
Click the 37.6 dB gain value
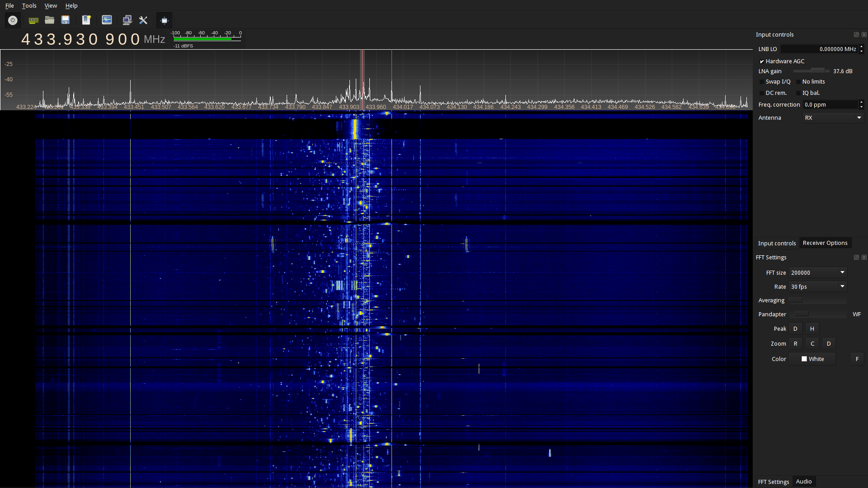coord(843,71)
